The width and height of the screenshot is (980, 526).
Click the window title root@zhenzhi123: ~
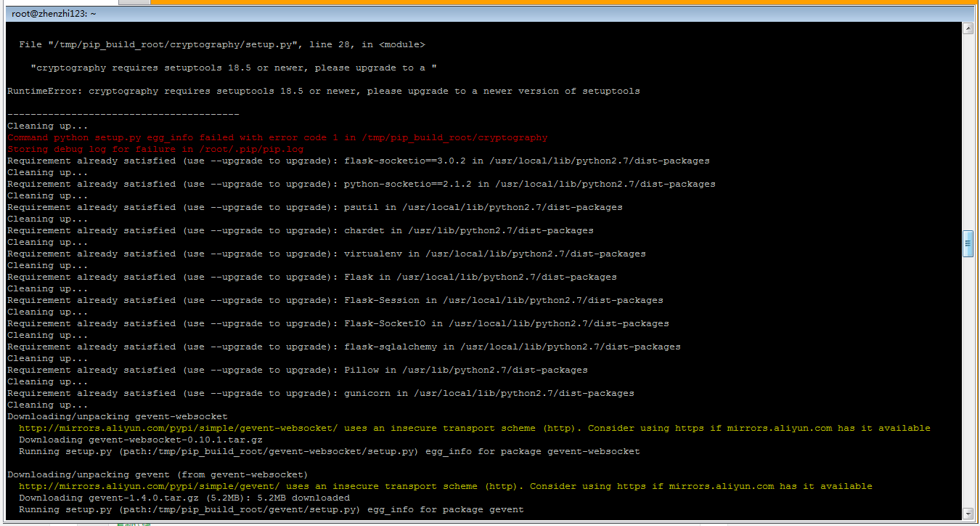(54, 14)
